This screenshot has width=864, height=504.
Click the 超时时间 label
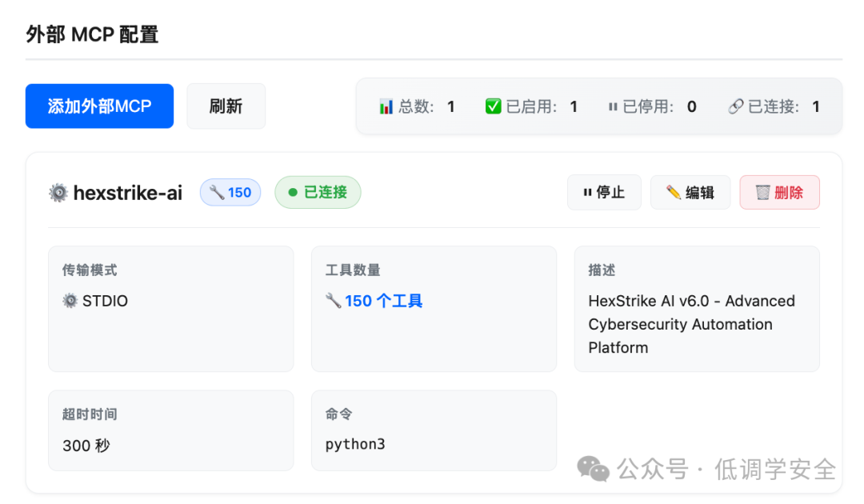pos(90,414)
